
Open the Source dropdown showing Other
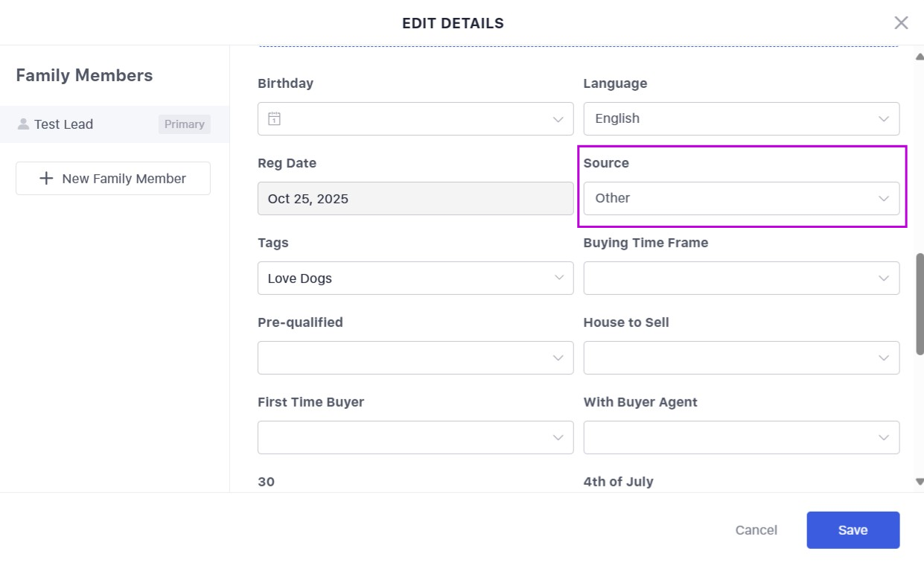pos(741,199)
